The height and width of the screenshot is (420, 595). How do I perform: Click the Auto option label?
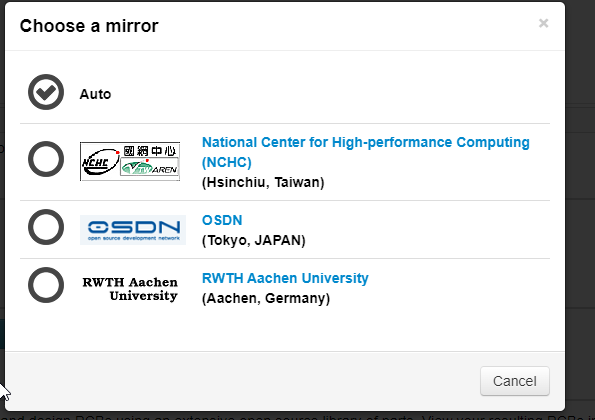[95, 94]
